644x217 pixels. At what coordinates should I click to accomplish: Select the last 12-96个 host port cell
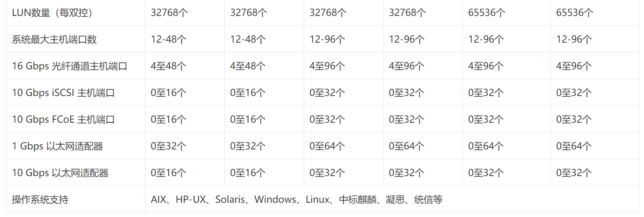click(574, 39)
